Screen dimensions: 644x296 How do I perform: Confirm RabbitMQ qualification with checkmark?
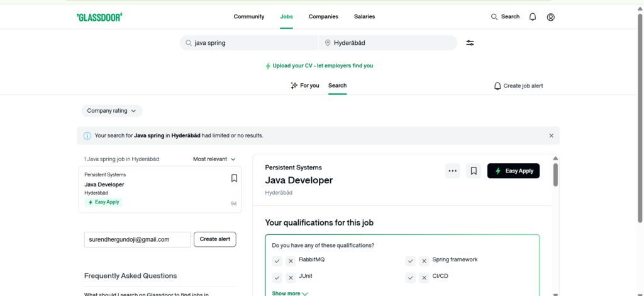tap(277, 261)
